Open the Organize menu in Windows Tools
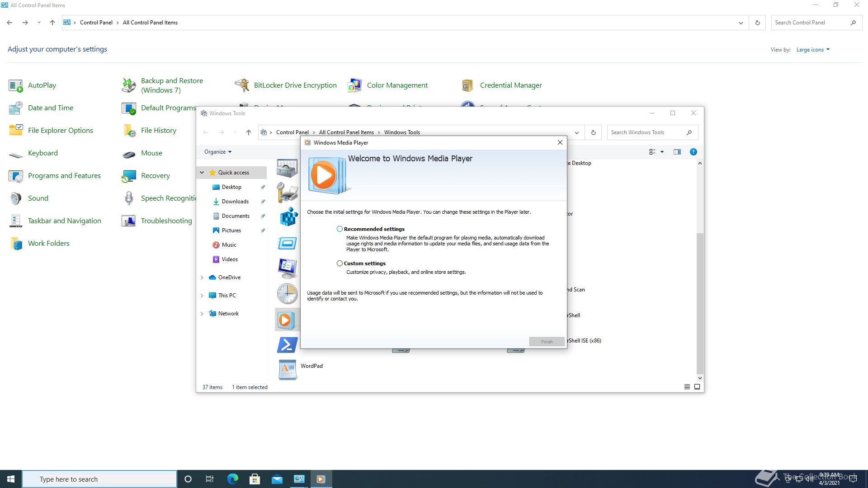 tap(218, 152)
